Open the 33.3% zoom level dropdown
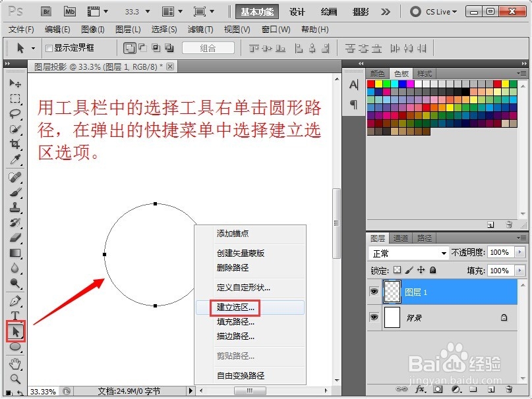The image size is (532, 399). click(x=135, y=11)
